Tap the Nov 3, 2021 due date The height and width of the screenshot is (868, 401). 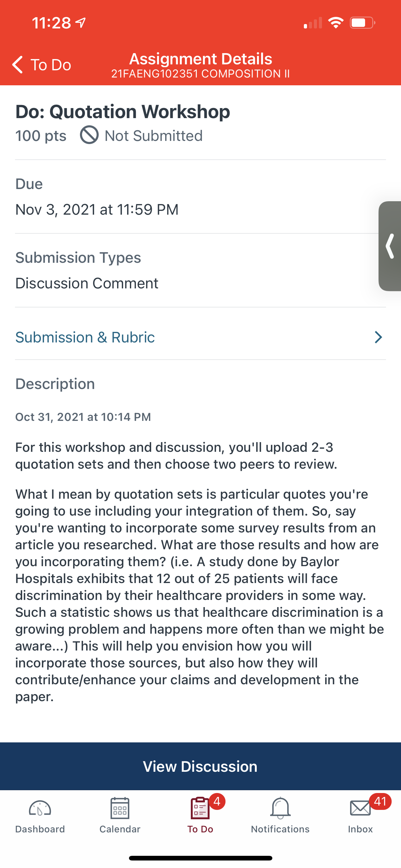click(97, 209)
